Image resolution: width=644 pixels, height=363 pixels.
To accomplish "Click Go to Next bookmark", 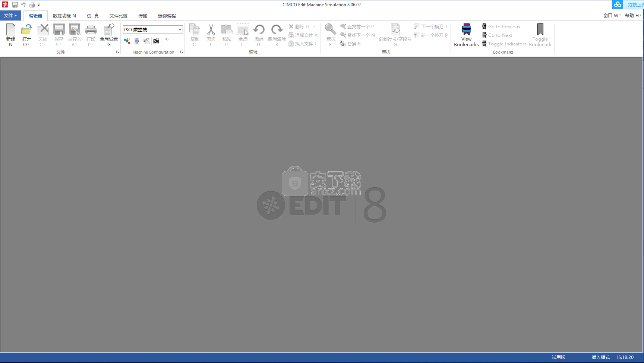I will (x=497, y=35).
